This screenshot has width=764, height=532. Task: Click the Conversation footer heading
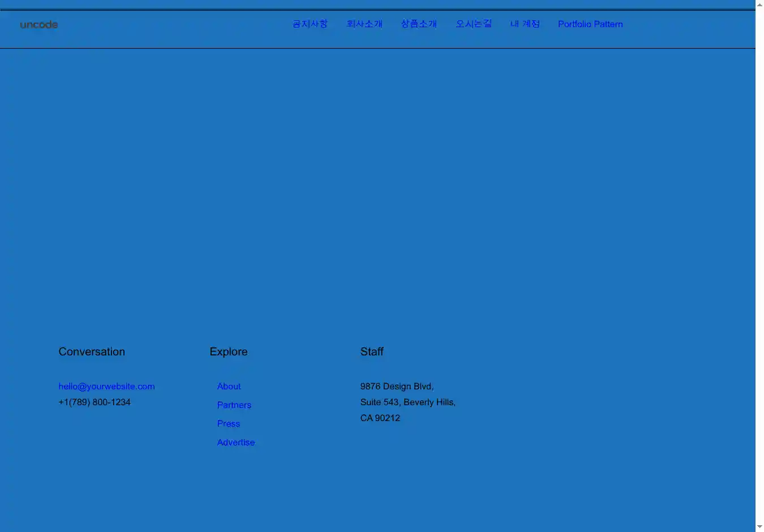[x=92, y=351]
